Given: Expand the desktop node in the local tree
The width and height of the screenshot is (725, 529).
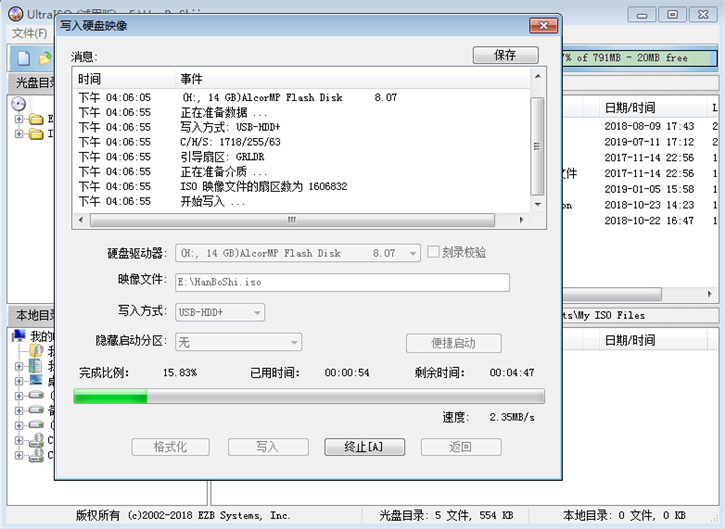Looking at the screenshot, I should tap(18, 381).
